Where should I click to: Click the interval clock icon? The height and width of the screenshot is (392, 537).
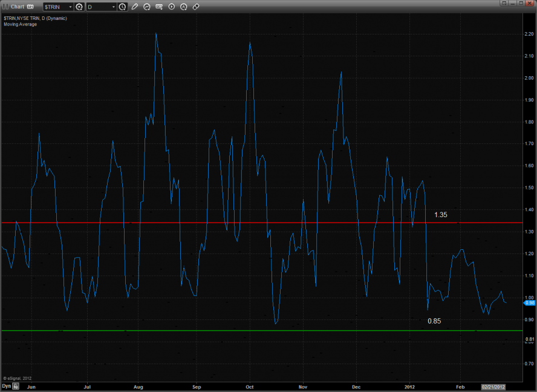tap(123, 7)
